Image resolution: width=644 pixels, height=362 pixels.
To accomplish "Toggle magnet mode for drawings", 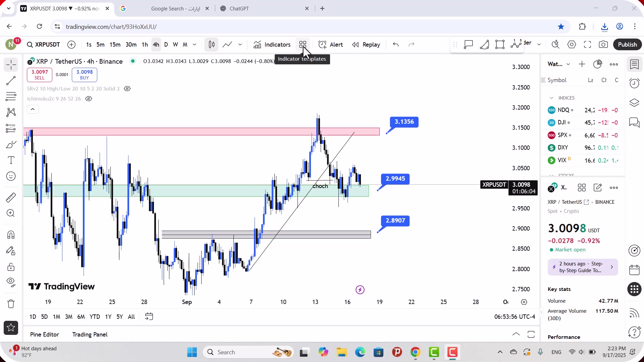I will (11, 235).
